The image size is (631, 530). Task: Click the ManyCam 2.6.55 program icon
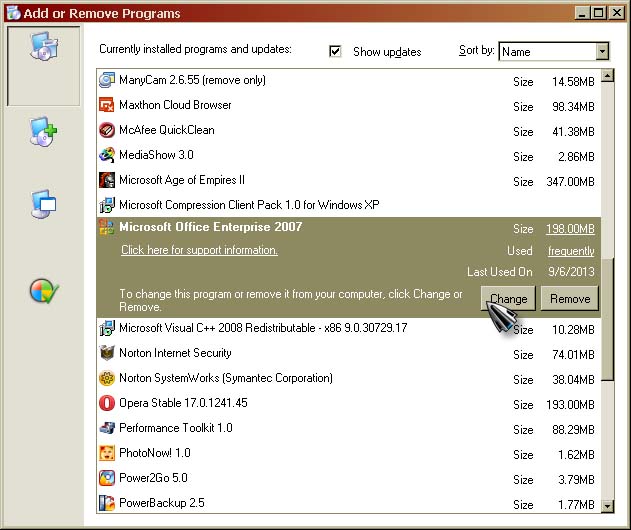(107, 80)
